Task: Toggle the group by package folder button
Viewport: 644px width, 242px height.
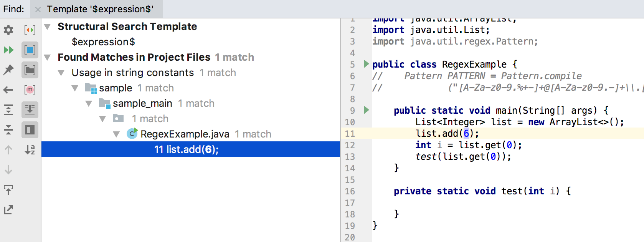Action: tap(30, 70)
